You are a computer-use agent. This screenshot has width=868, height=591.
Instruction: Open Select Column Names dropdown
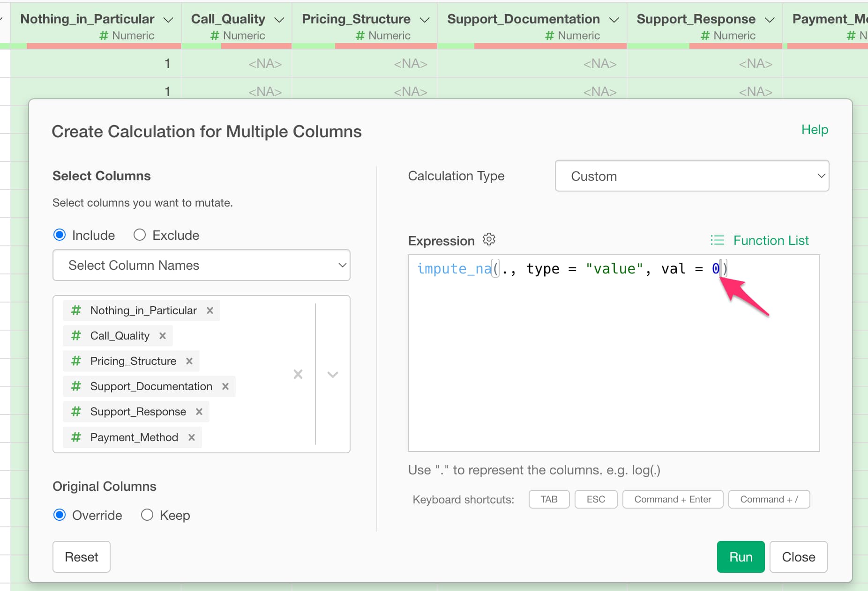[x=201, y=265]
